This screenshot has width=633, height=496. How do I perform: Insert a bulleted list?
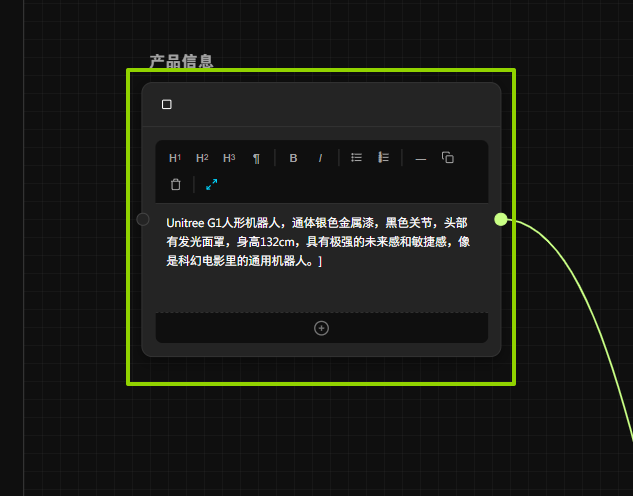(356, 158)
